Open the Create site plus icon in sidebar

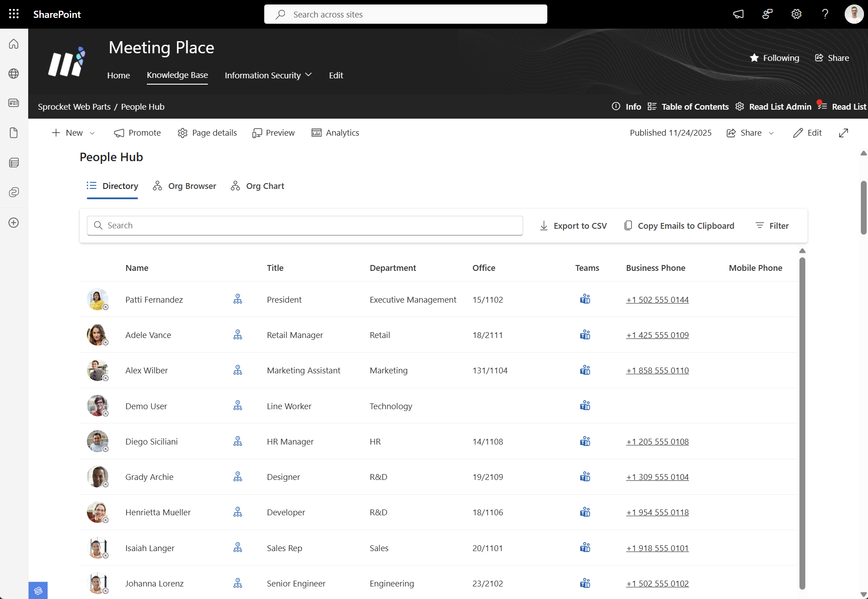pos(14,222)
